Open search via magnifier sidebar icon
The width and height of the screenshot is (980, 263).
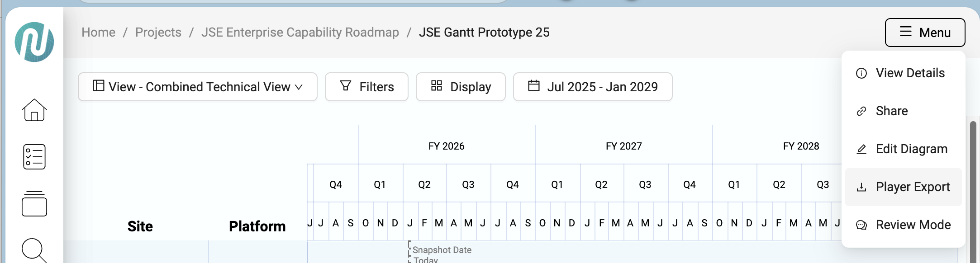[34, 250]
